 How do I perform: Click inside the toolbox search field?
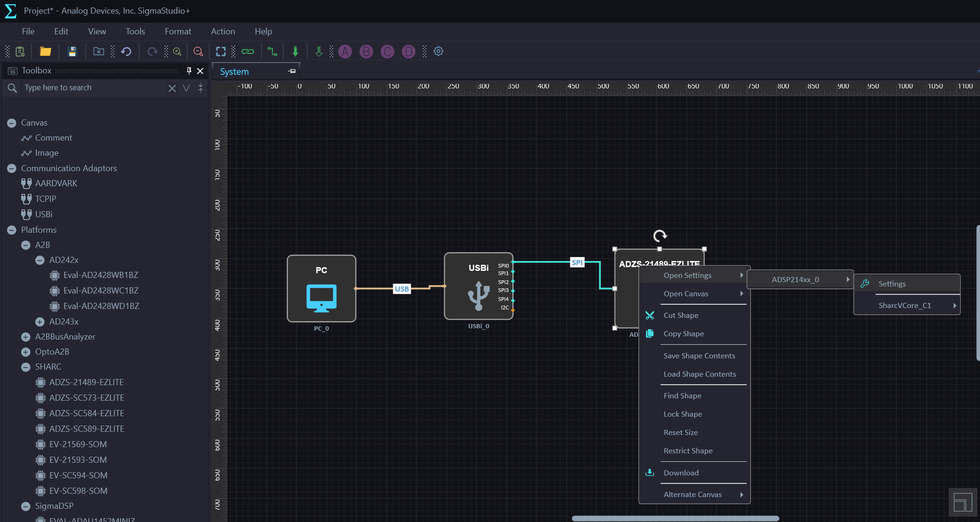click(x=94, y=87)
